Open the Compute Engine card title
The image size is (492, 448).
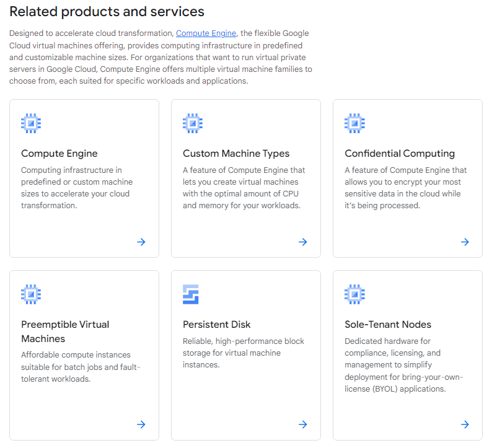pyautogui.click(x=59, y=154)
